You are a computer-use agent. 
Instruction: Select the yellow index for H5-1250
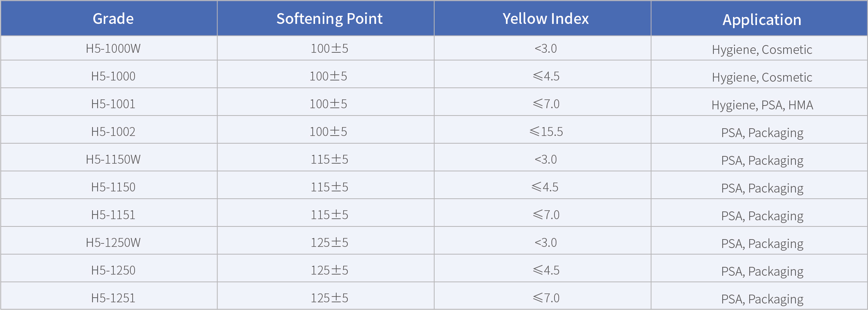(546, 270)
